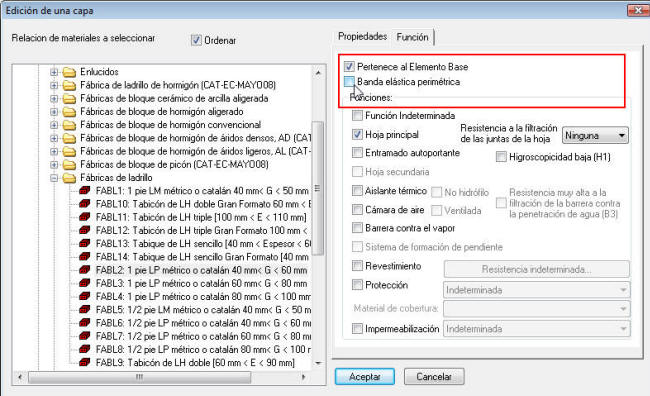Click the red brick icon of FABL5

click(85, 310)
